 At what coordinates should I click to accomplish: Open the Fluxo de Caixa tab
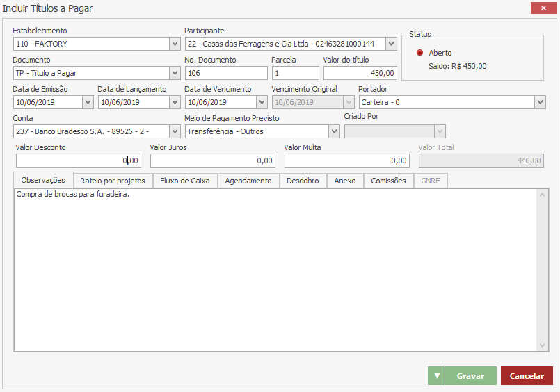tap(184, 181)
